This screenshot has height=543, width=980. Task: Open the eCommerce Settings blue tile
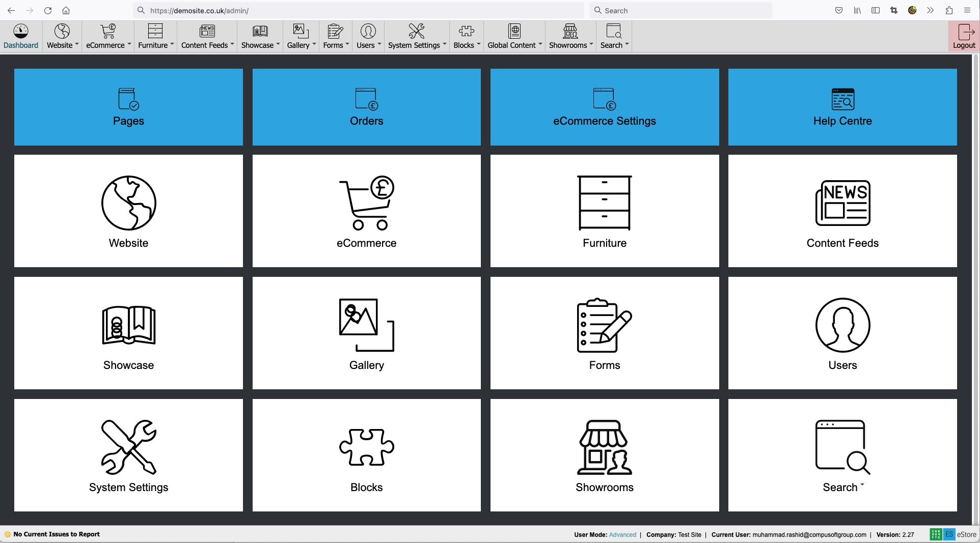605,107
